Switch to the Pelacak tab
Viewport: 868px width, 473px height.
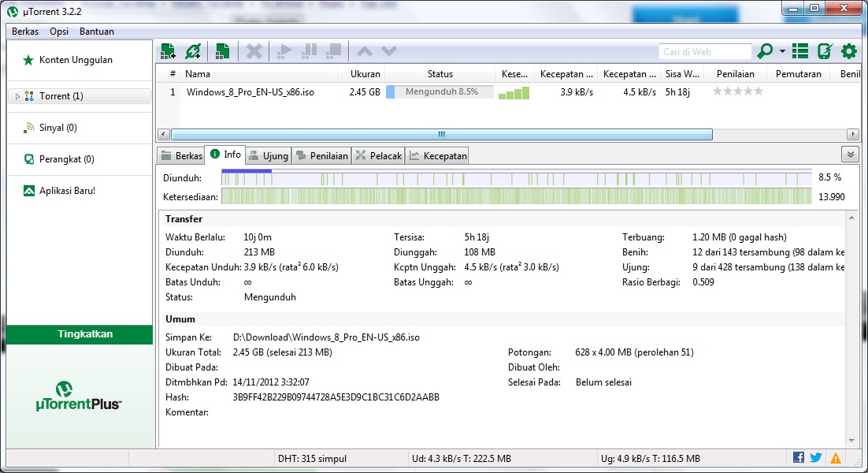tap(379, 156)
